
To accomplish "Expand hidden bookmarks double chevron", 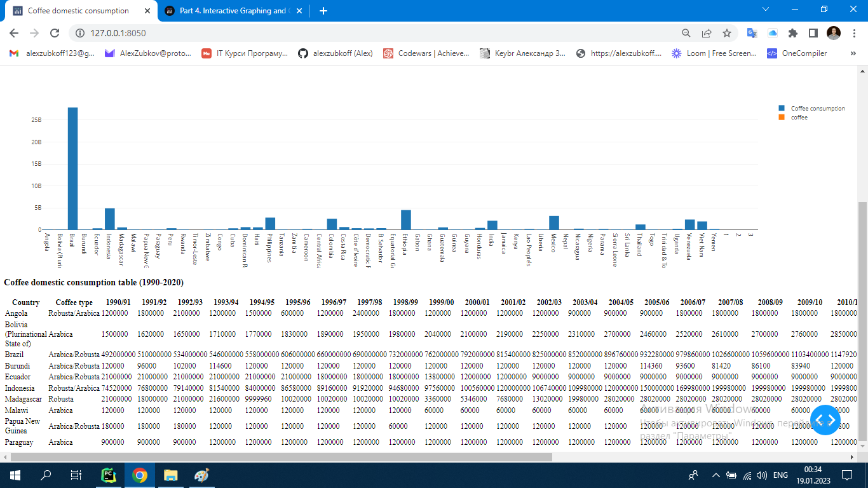I will pyautogui.click(x=853, y=53).
